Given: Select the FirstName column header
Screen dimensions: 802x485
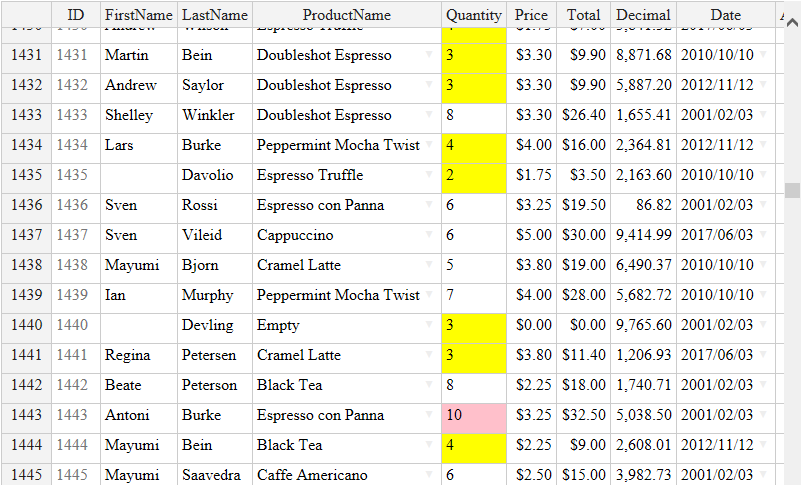Looking at the screenshot, I should 139,15.
